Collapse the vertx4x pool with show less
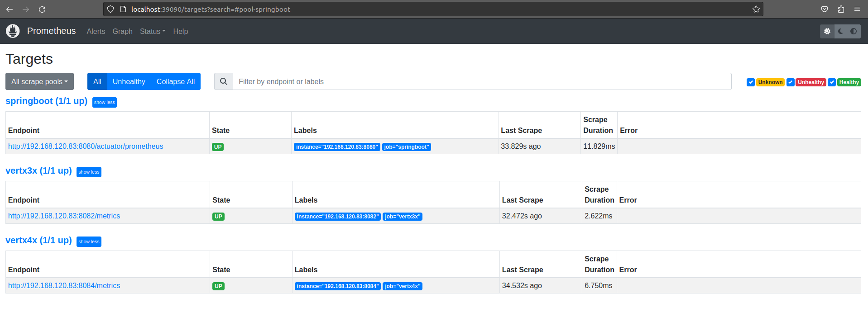868x336 pixels. click(89, 241)
